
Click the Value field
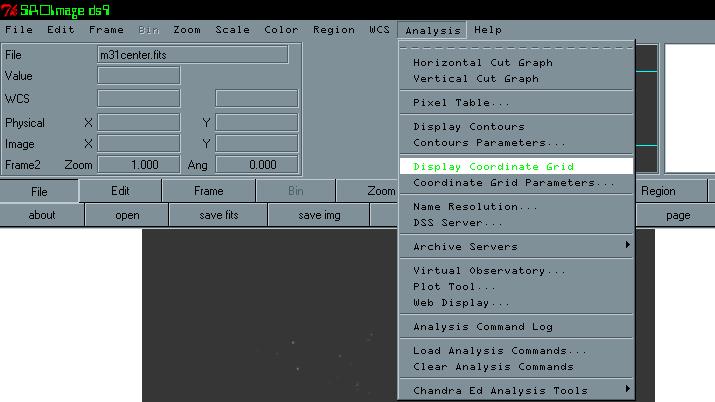click(139, 76)
